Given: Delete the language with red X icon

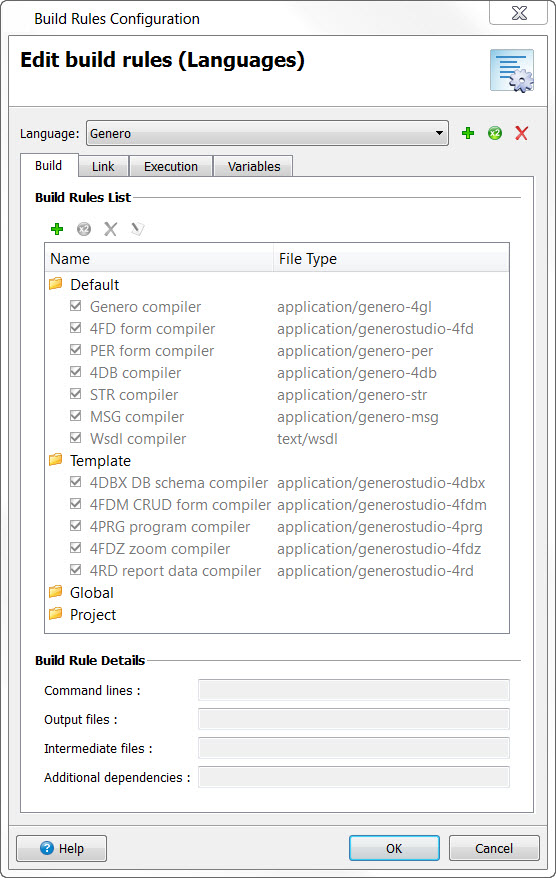Looking at the screenshot, I should tap(521, 133).
